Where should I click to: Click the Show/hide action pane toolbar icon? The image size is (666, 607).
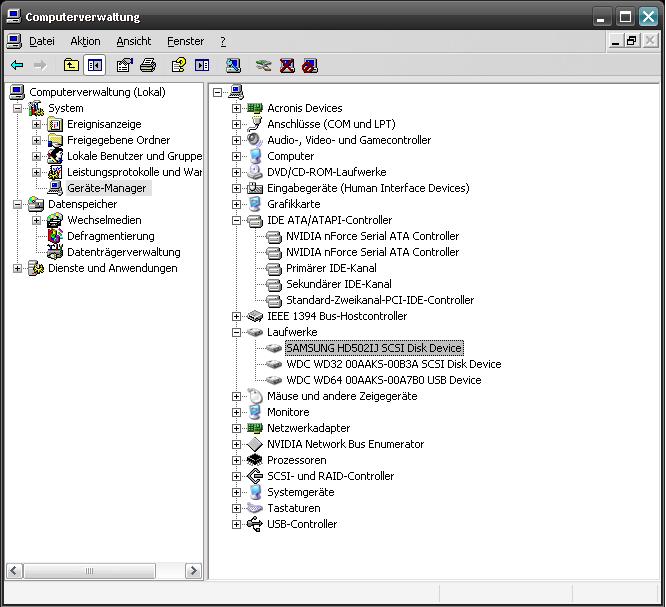pos(202,65)
